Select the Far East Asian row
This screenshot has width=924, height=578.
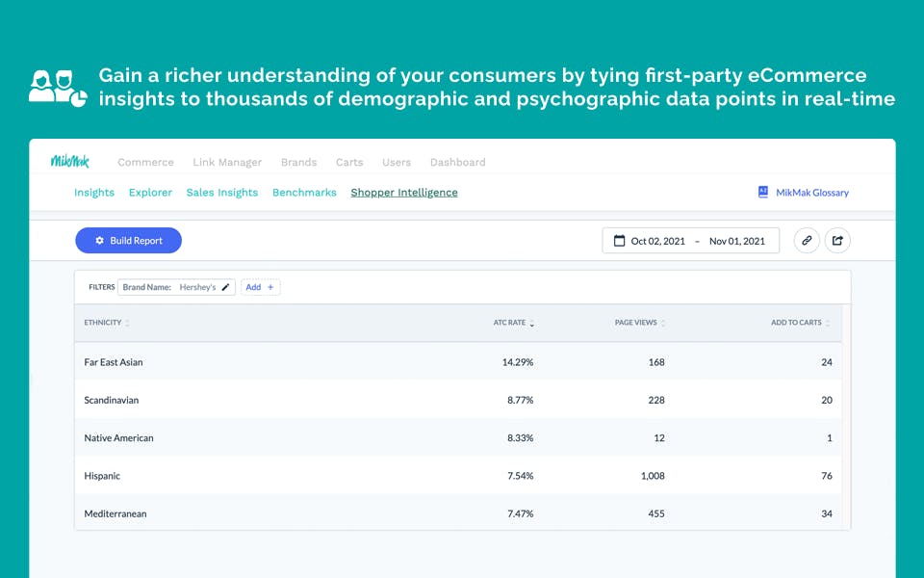(x=114, y=362)
